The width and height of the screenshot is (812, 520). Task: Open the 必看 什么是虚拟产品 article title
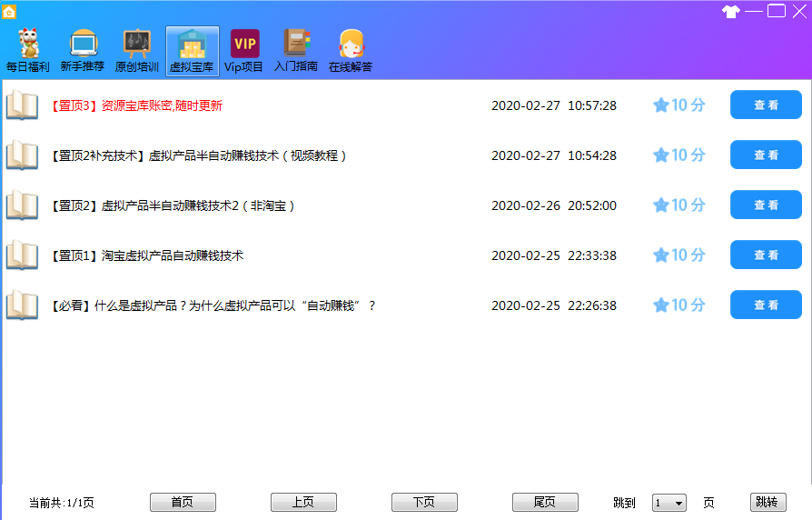[x=213, y=305]
